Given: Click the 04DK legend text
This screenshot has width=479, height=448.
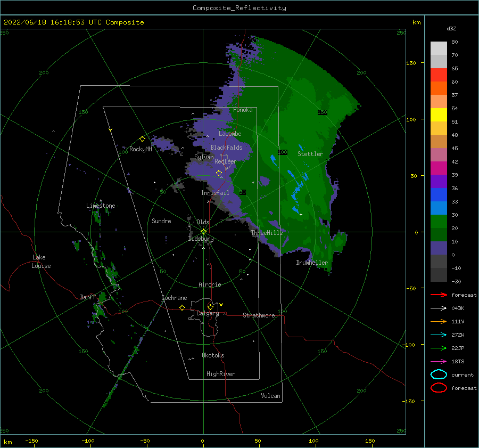Looking at the screenshot, I should (458, 308).
